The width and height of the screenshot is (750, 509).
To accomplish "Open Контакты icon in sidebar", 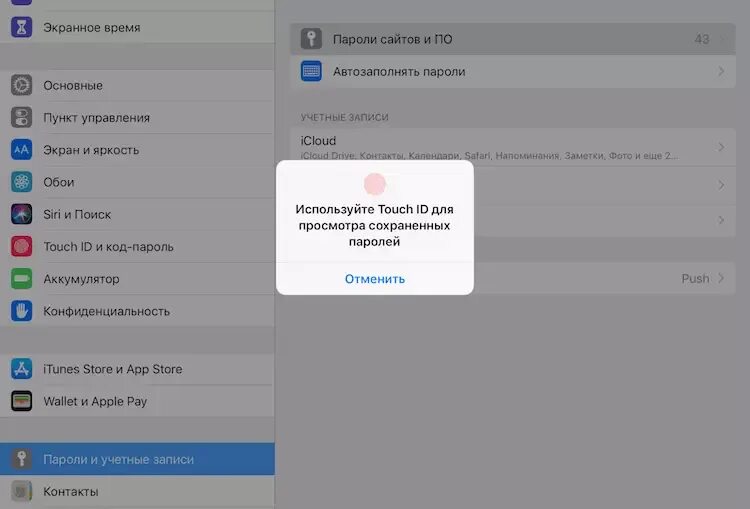I will [x=22, y=491].
